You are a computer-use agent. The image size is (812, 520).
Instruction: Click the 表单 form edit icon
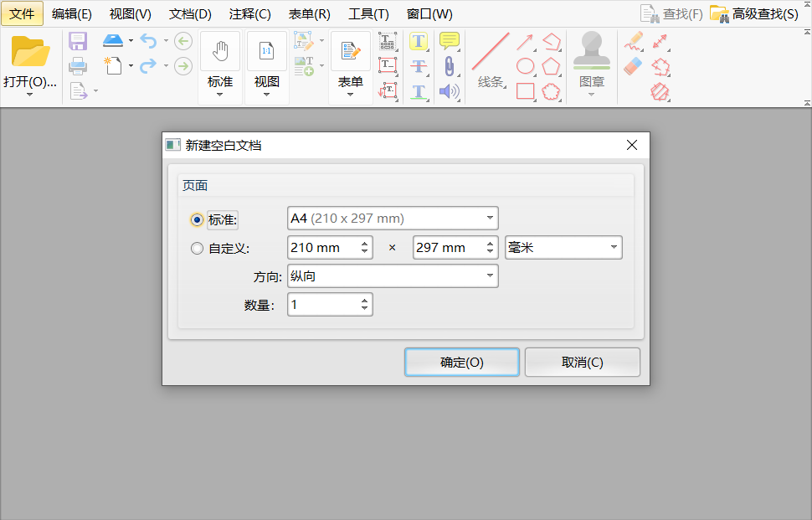pos(351,51)
